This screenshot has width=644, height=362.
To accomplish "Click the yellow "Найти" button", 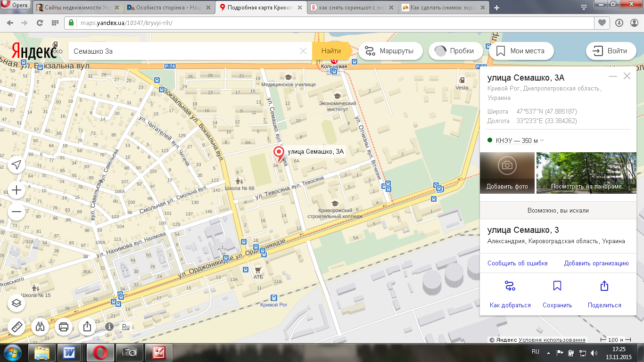I will tap(331, 51).
